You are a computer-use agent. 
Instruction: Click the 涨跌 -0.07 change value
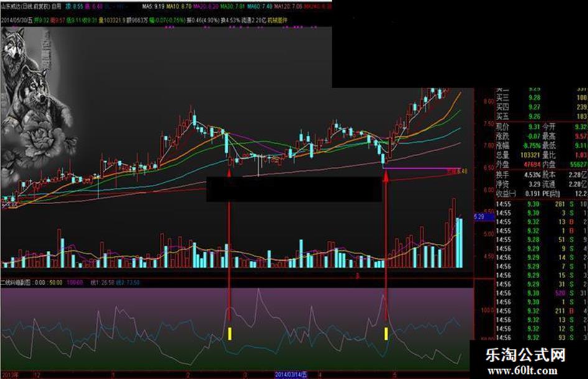pos(533,136)
